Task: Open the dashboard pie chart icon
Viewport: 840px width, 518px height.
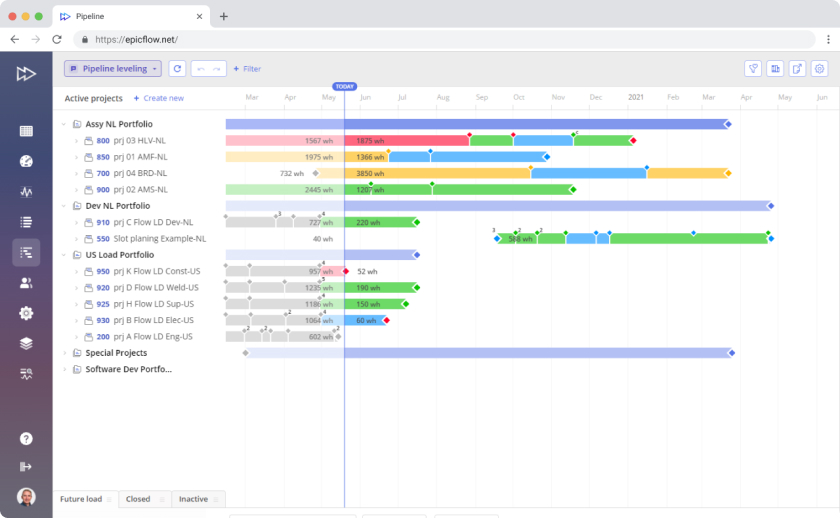Action: (26, 161)
